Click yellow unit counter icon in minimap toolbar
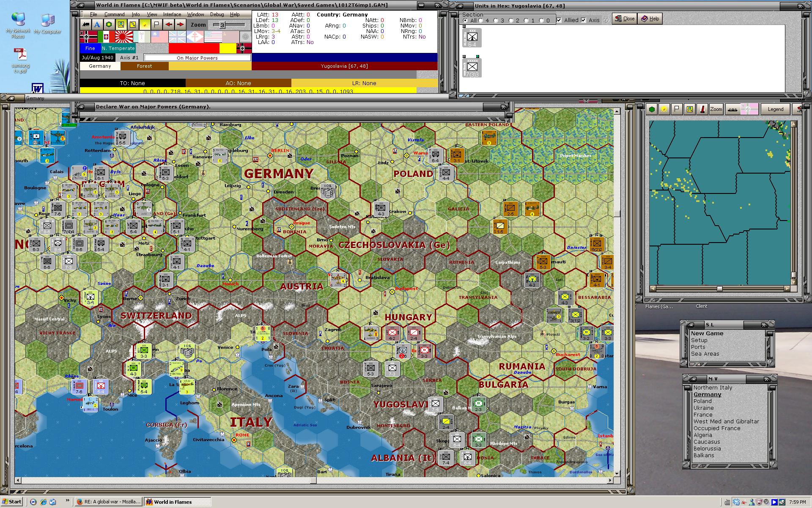This screenshot has height=508, width=812. click(690, 109)
